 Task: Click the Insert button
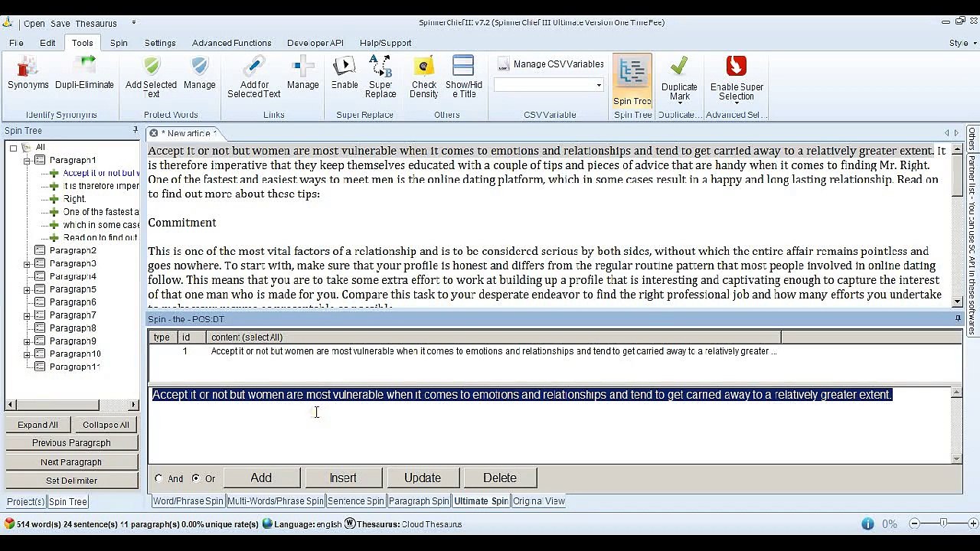pos(343,478)
